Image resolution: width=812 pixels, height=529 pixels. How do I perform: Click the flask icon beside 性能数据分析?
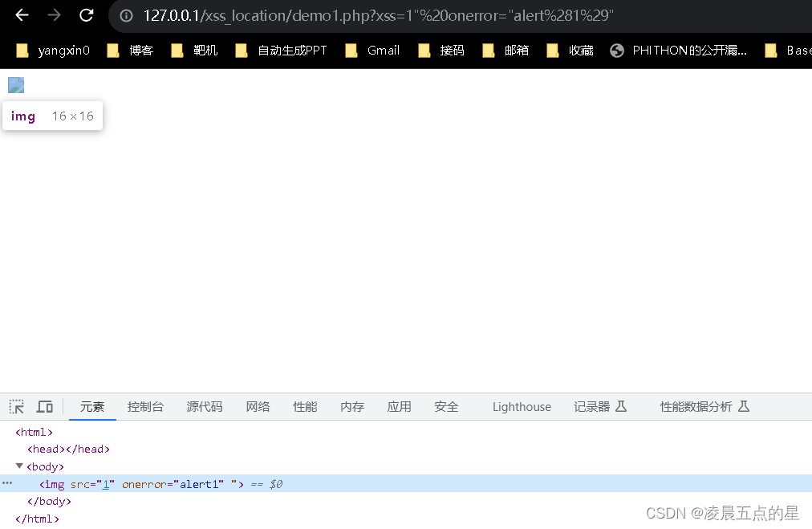(x=744, y=406)
